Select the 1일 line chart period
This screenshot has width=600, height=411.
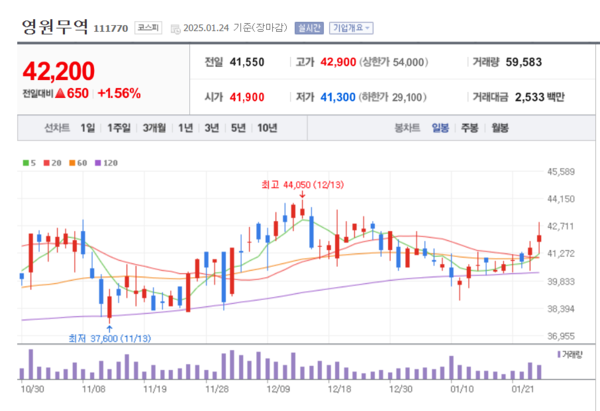(x=89, y=128)
